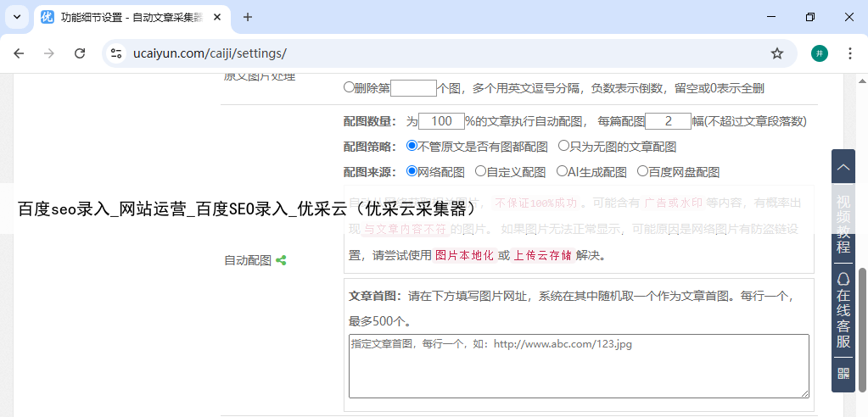This screenshot has width=868, height=417.
Task: Click the 文章首图 image URL textarea
Action: pos(579,365)
